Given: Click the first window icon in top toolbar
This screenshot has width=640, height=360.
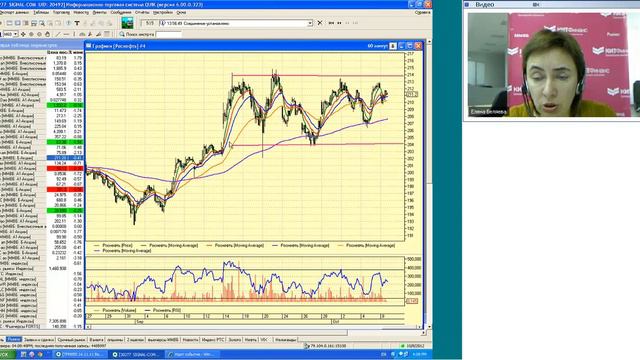Looking at the screenshot, I should [x=9, y=23].
